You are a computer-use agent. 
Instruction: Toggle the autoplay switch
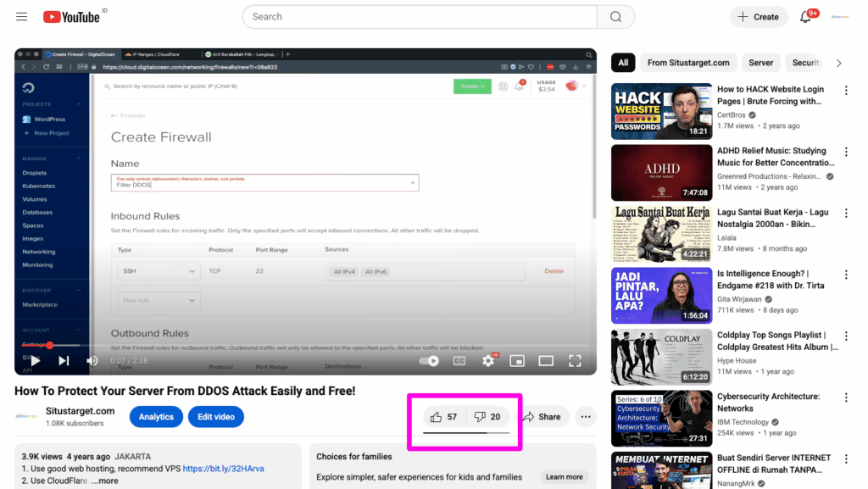(x=429, y=361)
